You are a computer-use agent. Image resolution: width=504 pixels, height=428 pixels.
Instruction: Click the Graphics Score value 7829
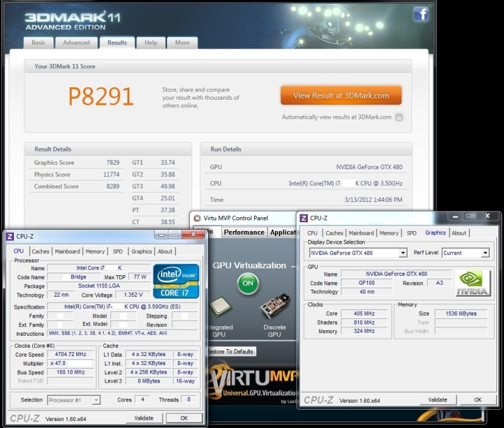click(x=113, y=163)
